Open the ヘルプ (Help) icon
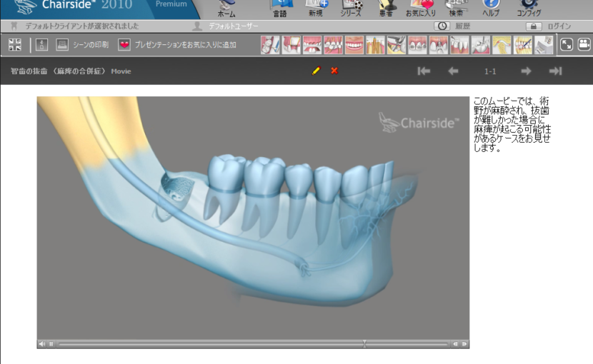593x364 pixels. pos(491,9)
